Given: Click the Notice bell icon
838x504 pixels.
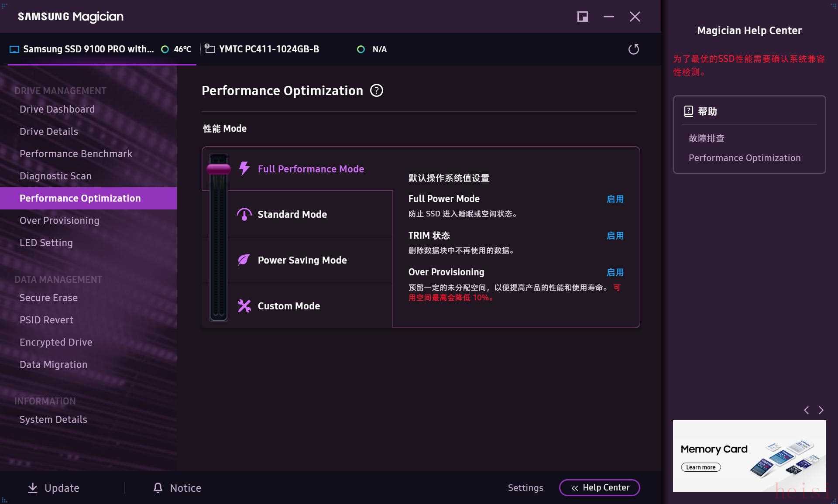Looking at the screenshot, I should [x=158, y=488].
